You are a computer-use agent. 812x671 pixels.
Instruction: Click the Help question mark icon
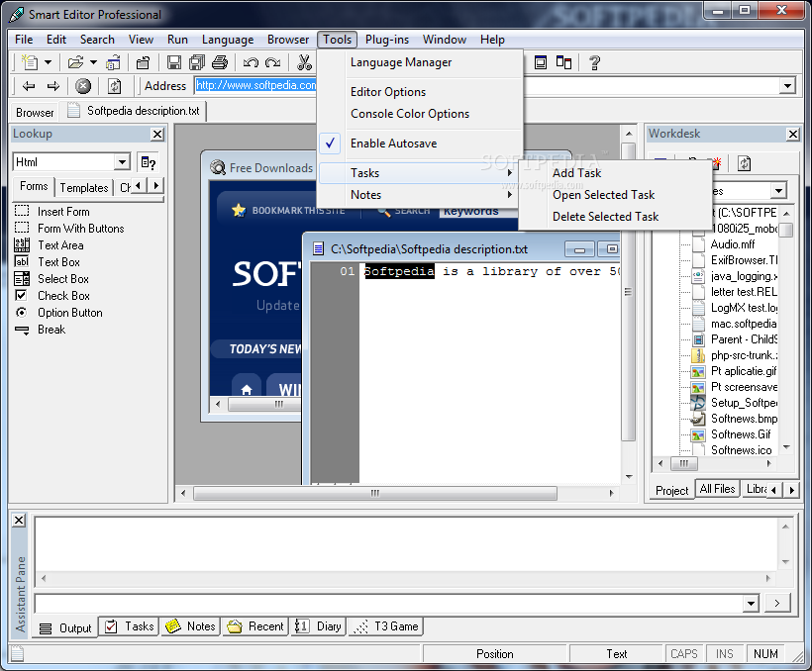[x=594, y=62]
